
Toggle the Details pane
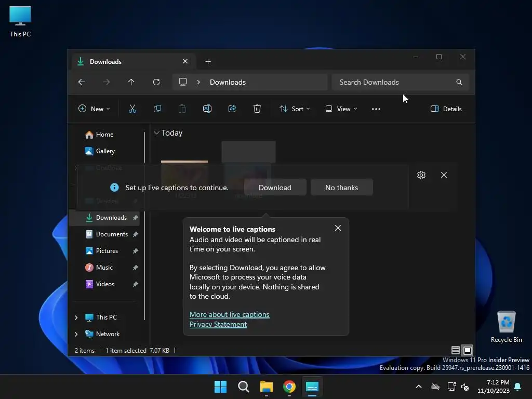pos(446,109)
